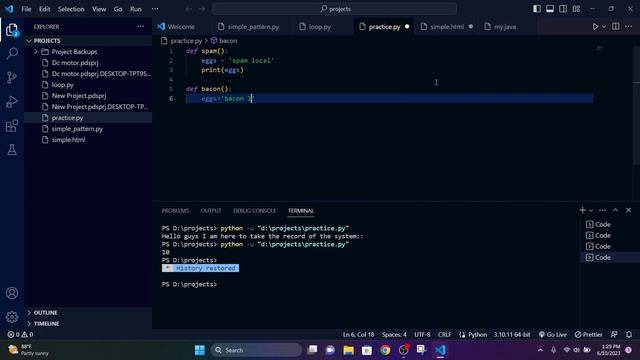640x360 pixels.
Task: Split the editor to the right
Action: point(616,27)
